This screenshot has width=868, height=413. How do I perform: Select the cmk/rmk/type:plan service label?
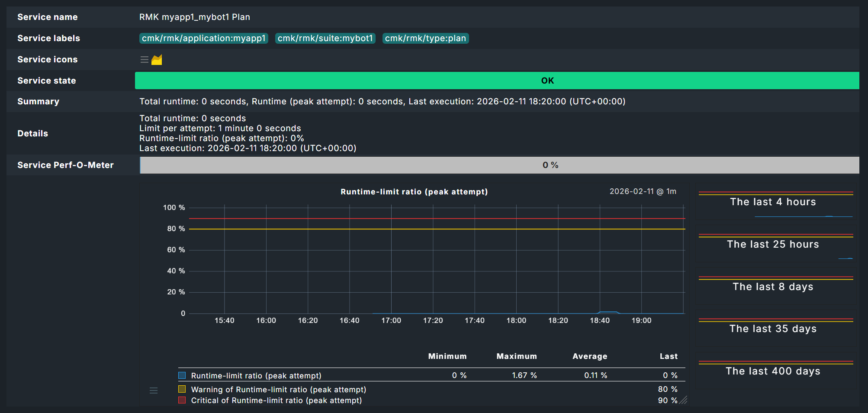point(425,38)
